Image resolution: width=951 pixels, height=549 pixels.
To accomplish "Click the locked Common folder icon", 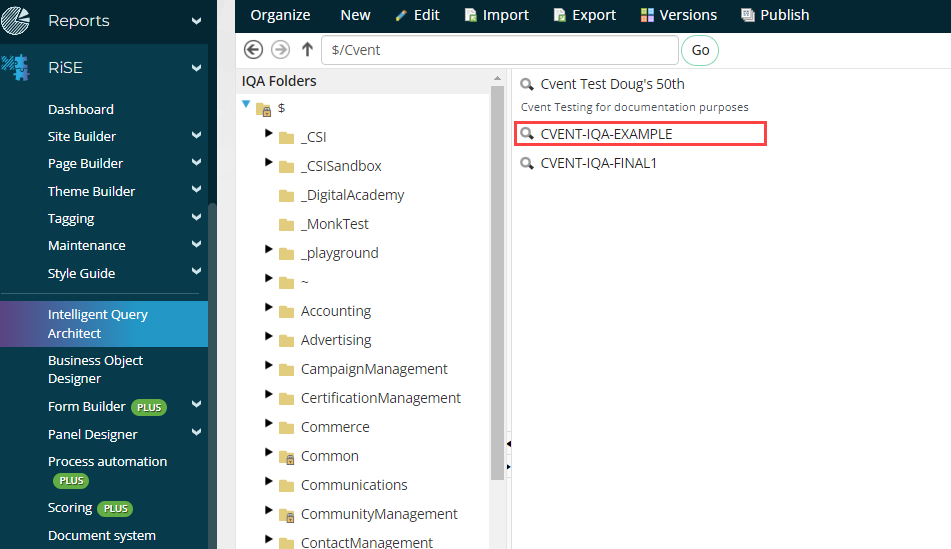I will (286, 456).
